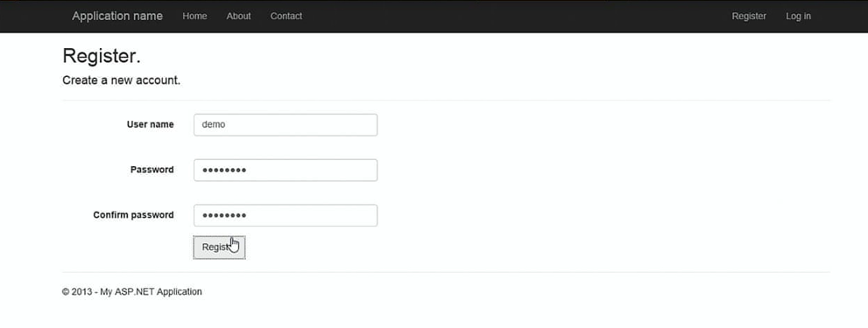
Task: Open the Application name brand link
Action: click(117, 16)
